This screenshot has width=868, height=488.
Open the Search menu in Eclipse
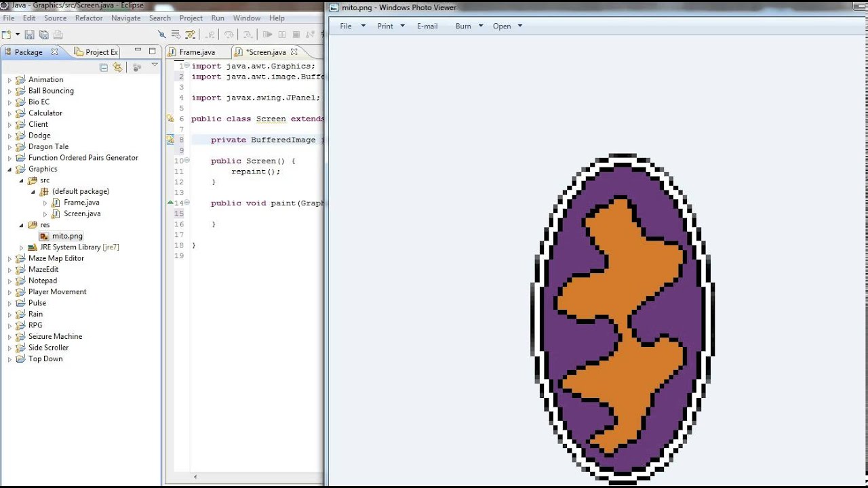[x=160, y=18]
